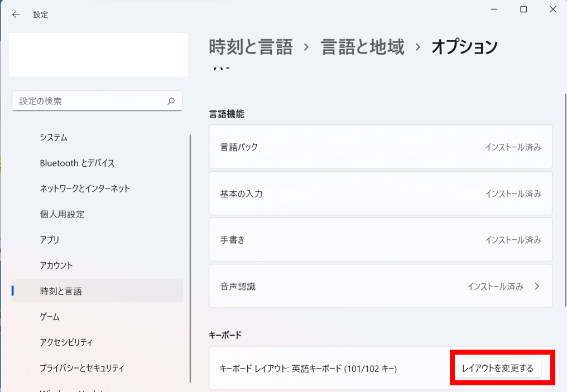Go to 個人用設定 category
567x392 pixels.
62,215
